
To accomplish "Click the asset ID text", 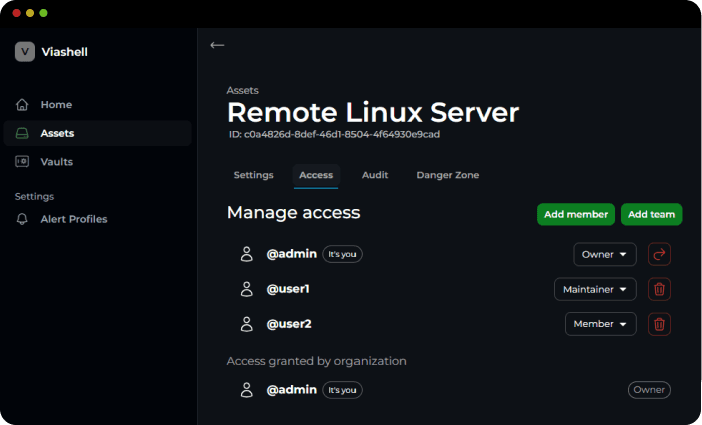I will coord(333,134).
